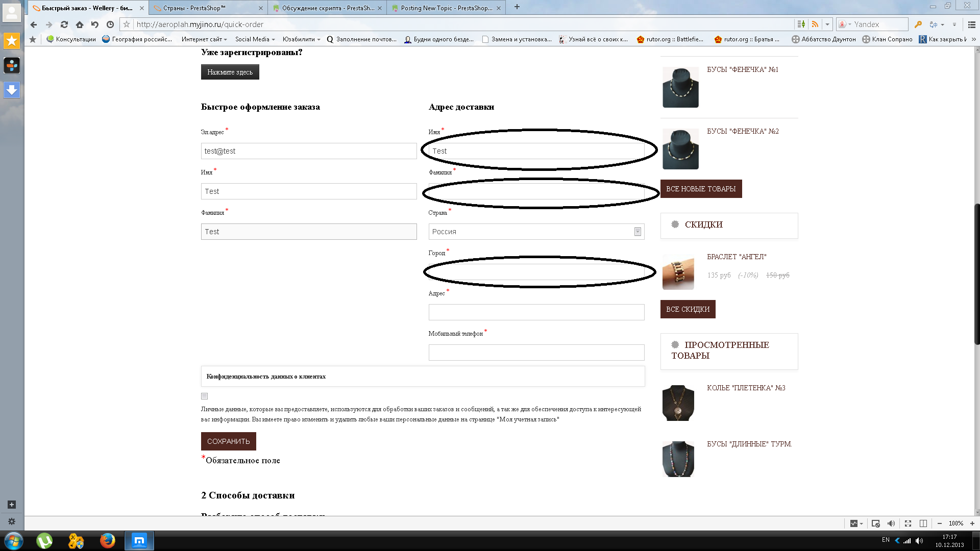The width and height of the screenshot is (980, 551).
Task: Click zoom in plus at status bar
Action: click(972, 523)
